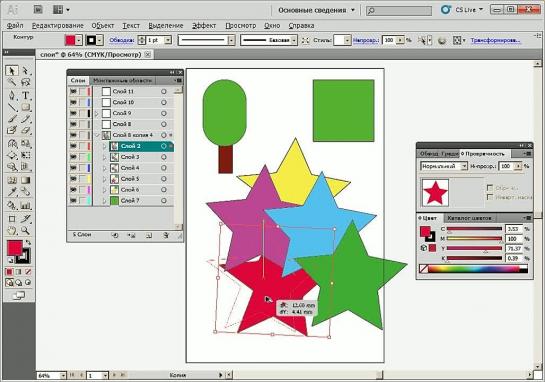This screenshot has height=382, width=545.
Task: Click the Трансформирование link in control bar
Action: coord(495,40)
